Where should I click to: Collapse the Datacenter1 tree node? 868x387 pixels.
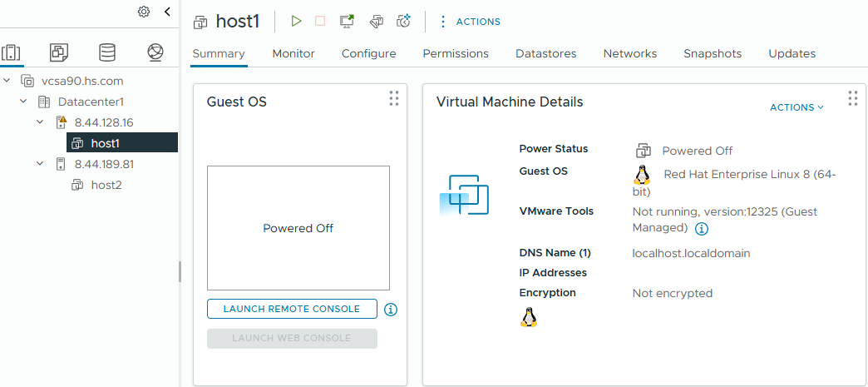pos(23,102)
